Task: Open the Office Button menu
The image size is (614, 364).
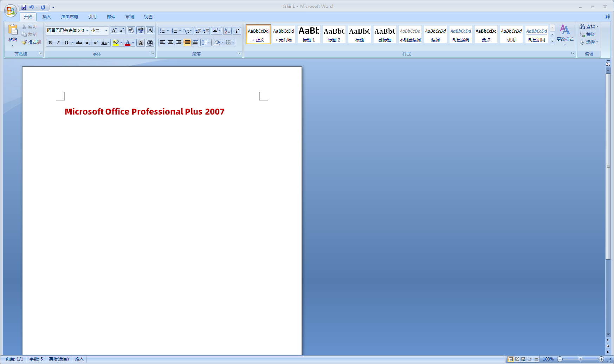Action: click(x=11, y=11)
